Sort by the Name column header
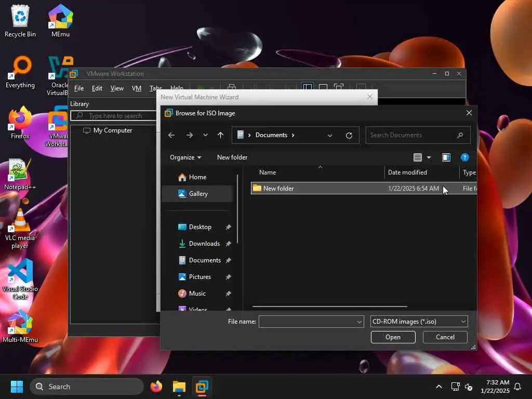Screen dimensions: 532x399 click(x=268, y=172)
